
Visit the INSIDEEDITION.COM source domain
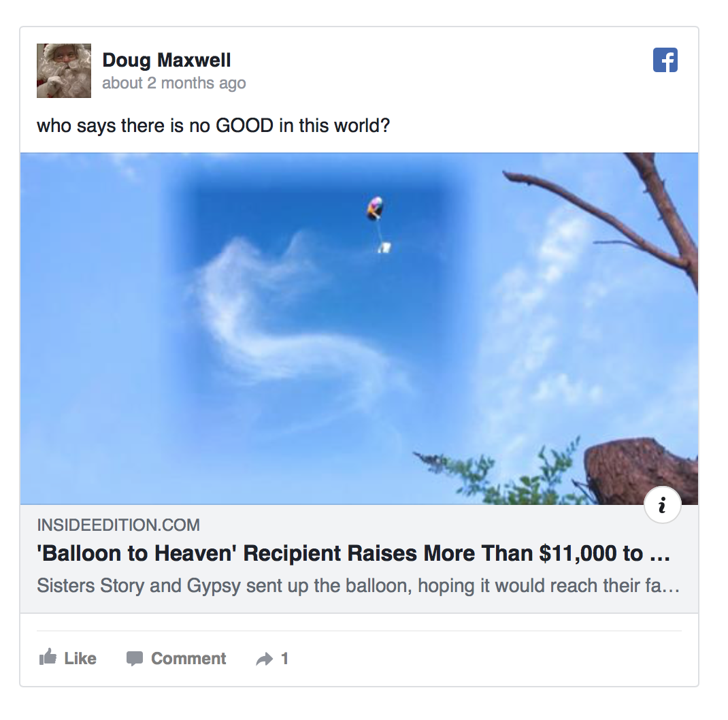(x=118, y=525)
